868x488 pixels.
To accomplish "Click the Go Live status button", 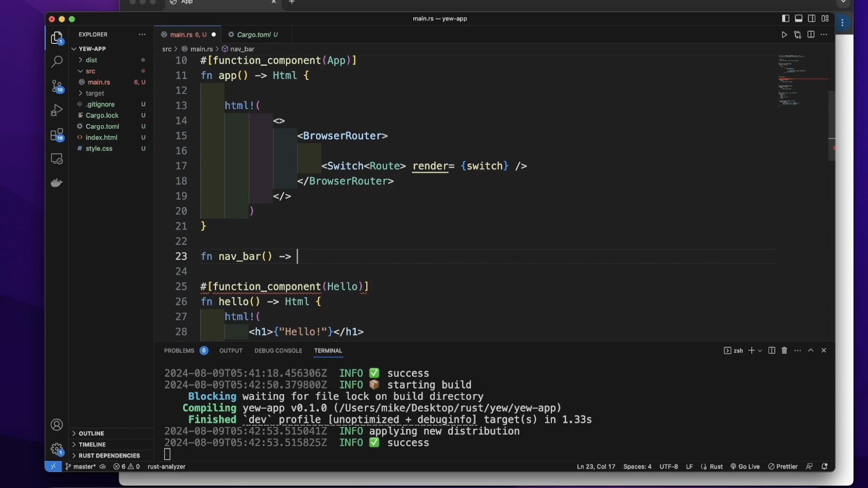I will tap(745, 467).
